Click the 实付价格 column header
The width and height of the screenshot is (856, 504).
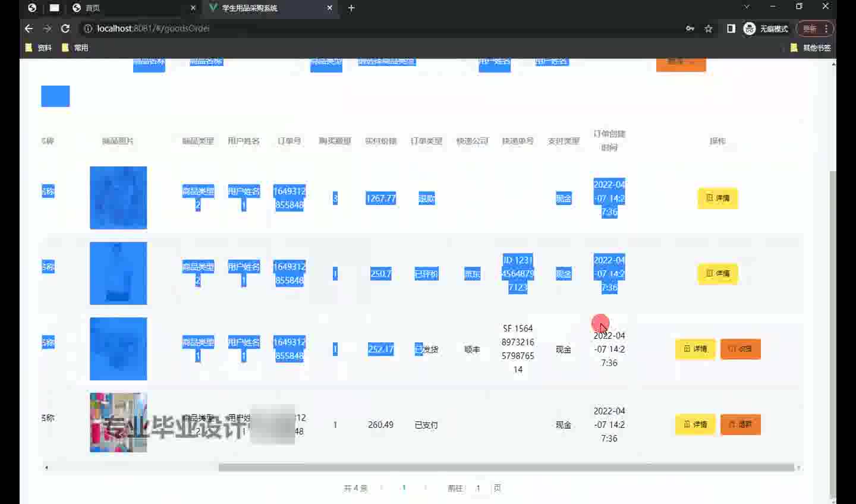[381, 141]
